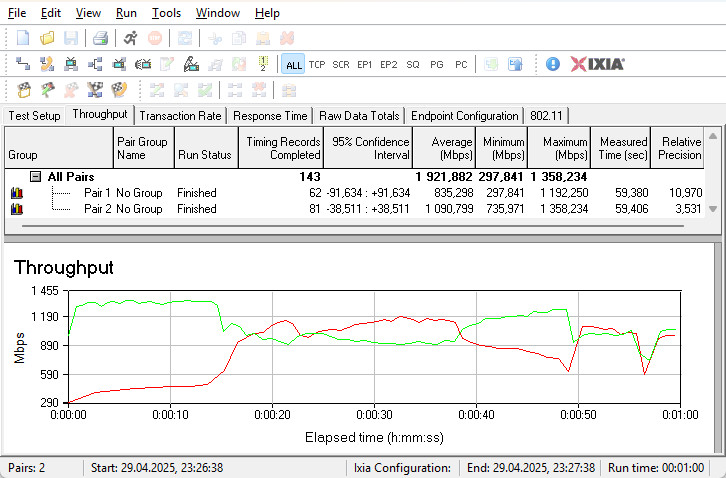Select the Pair 1 row label

coord(98,193)
